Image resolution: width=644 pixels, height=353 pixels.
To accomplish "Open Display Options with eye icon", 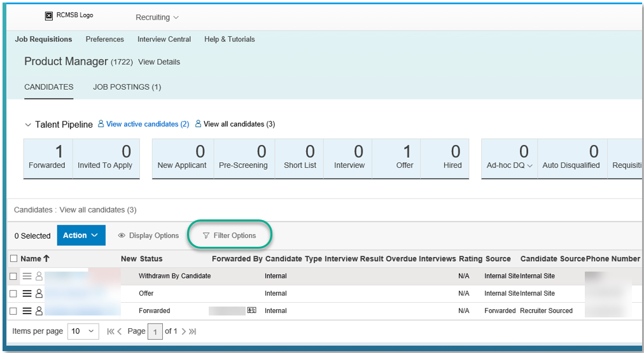I will [x=148, y=235].
